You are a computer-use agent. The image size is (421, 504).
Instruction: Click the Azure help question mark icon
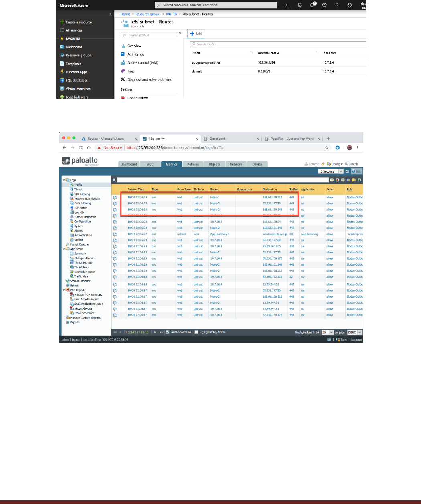(x=337, y=5)
